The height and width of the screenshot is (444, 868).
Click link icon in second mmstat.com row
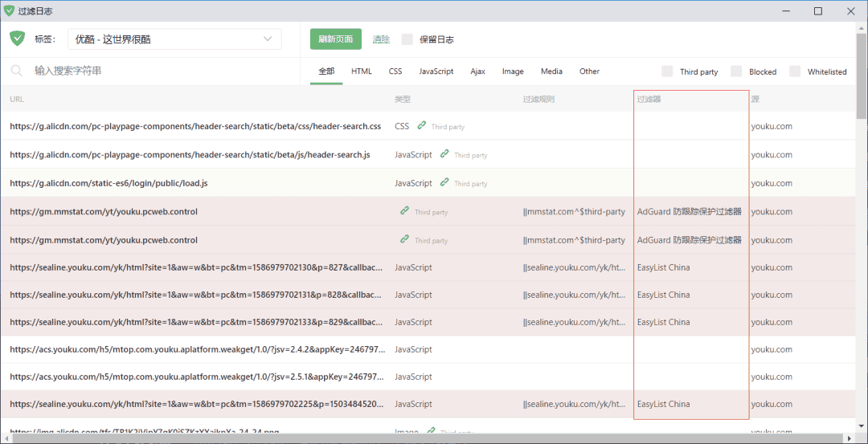[x=404, y=239]
